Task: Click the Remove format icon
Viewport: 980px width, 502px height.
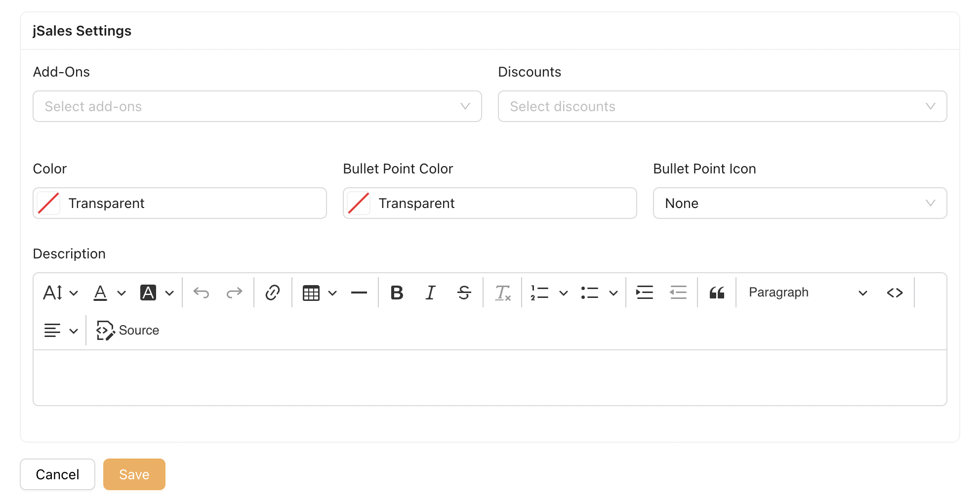Action: [x=503, y=293]
